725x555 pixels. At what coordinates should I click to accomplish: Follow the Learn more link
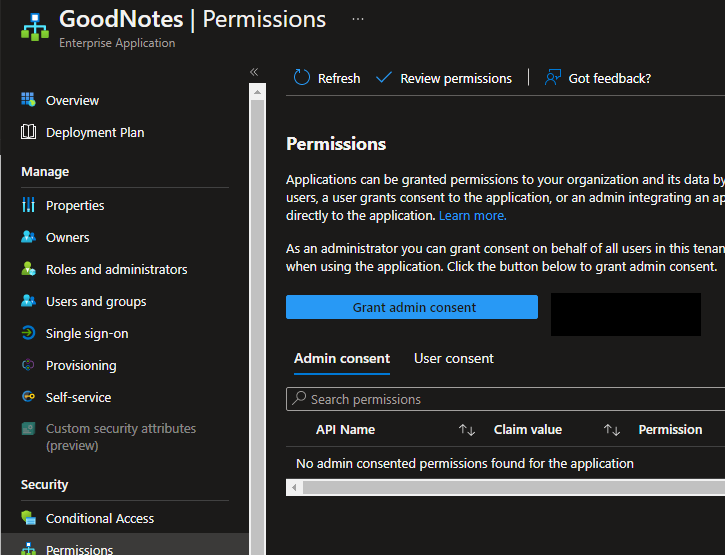click(x=473, y=216)
